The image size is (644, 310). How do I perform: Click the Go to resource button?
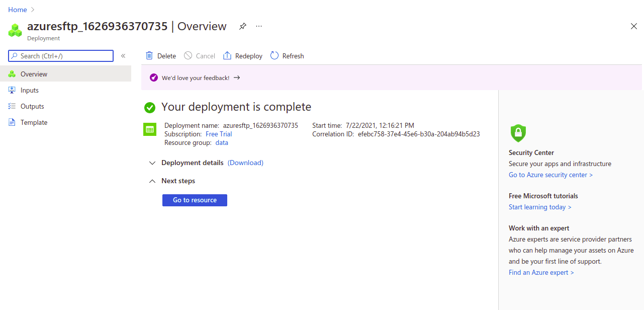pos(195,200)
